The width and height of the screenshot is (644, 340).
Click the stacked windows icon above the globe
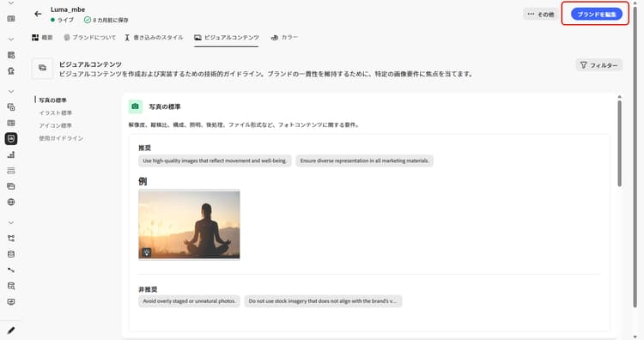click(11, 186)
